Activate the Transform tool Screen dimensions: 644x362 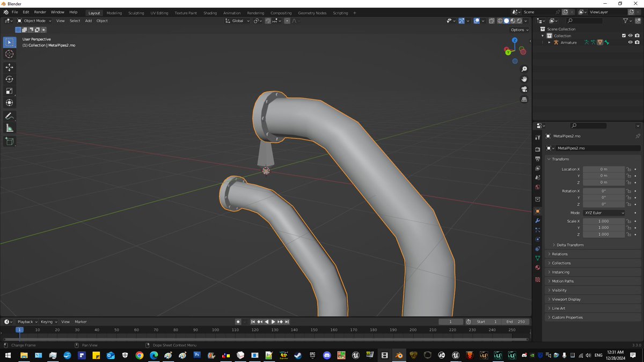pos(9,102)
